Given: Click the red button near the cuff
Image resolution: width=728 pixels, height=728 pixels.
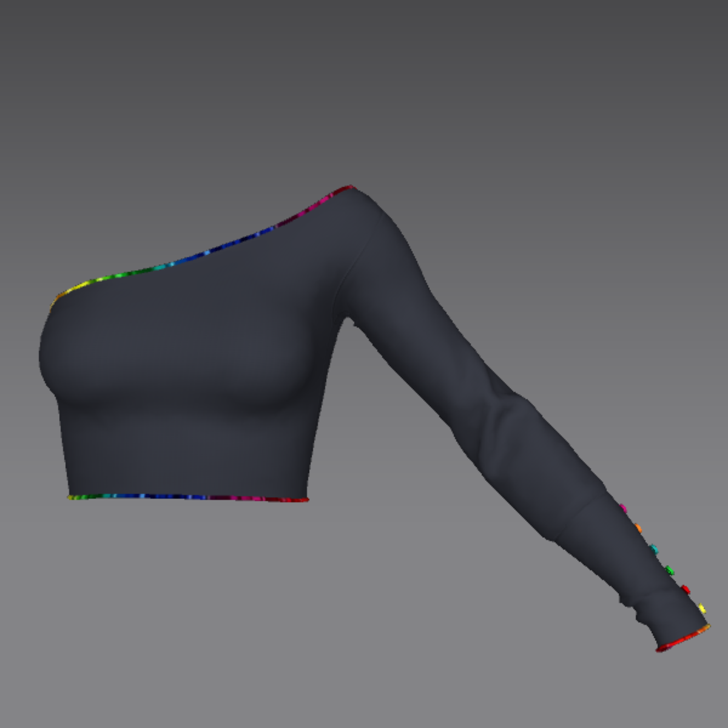Looking at the screenshot, I should click(x=686, y=589).
